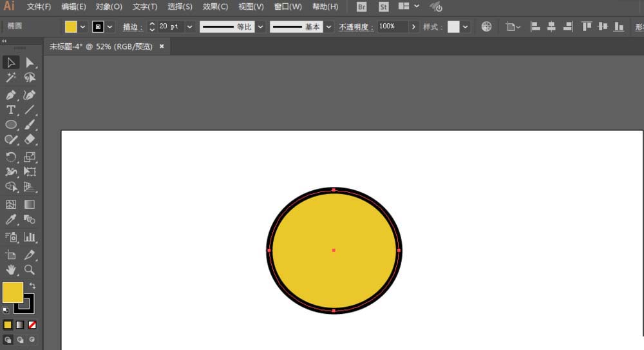Image resolution: width=644 pixels, height=350 pixels.
Task: Click the 不透明度 opacity label
Action: coord(355,26)
